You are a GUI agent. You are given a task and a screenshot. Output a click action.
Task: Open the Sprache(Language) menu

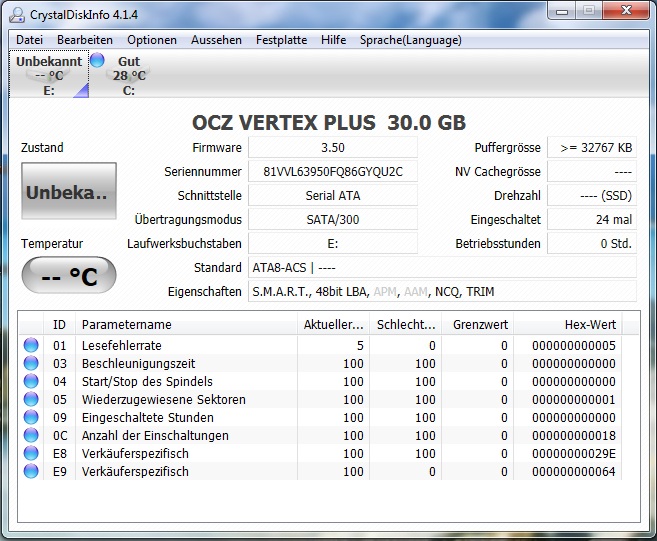[411, 40]
